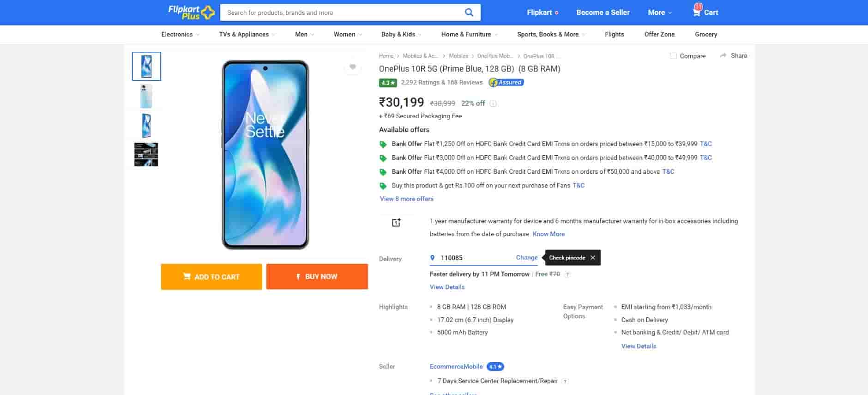Close the Check pincode tooltip
Image resolution: width=868 pixels, height=395 pixels.
593,258
